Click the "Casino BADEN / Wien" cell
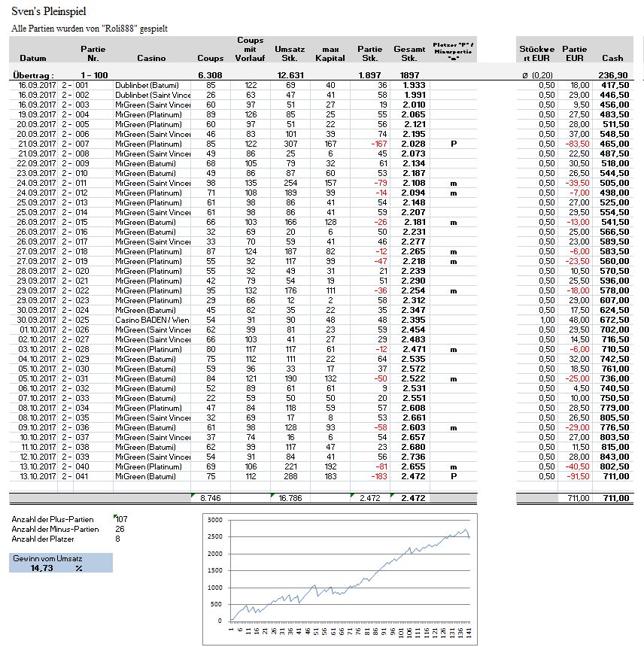Viewport: 644px width, 647px height. pyautogui.click(x=151, y=318)
